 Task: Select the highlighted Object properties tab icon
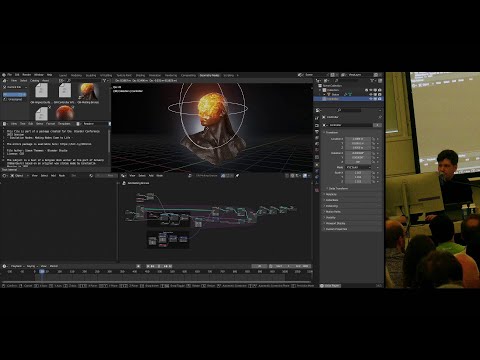tap(317, 165)
